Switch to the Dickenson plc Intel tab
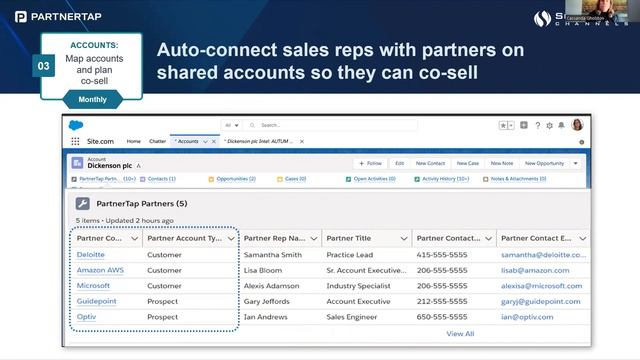 (x=259, y=141)
